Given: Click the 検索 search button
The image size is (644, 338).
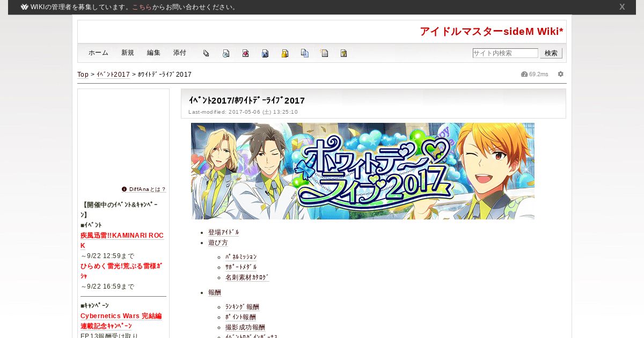Looking at the screenshot, I should [x=551, y=53].
